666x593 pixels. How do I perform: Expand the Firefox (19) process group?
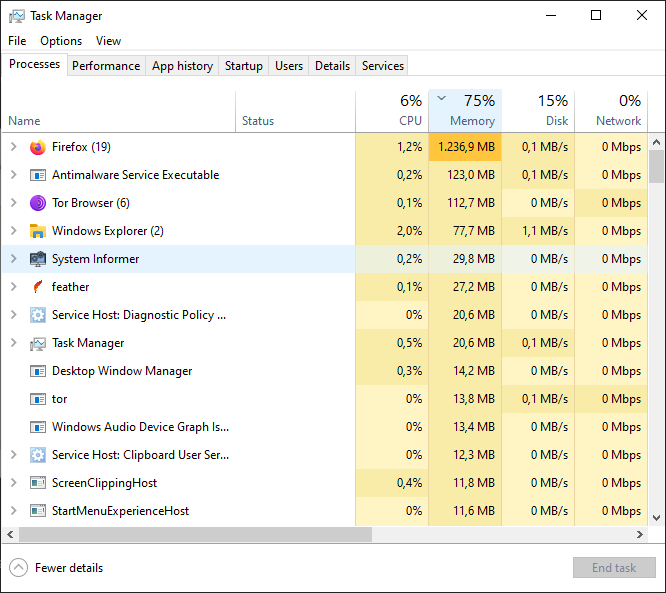[14, 147]
